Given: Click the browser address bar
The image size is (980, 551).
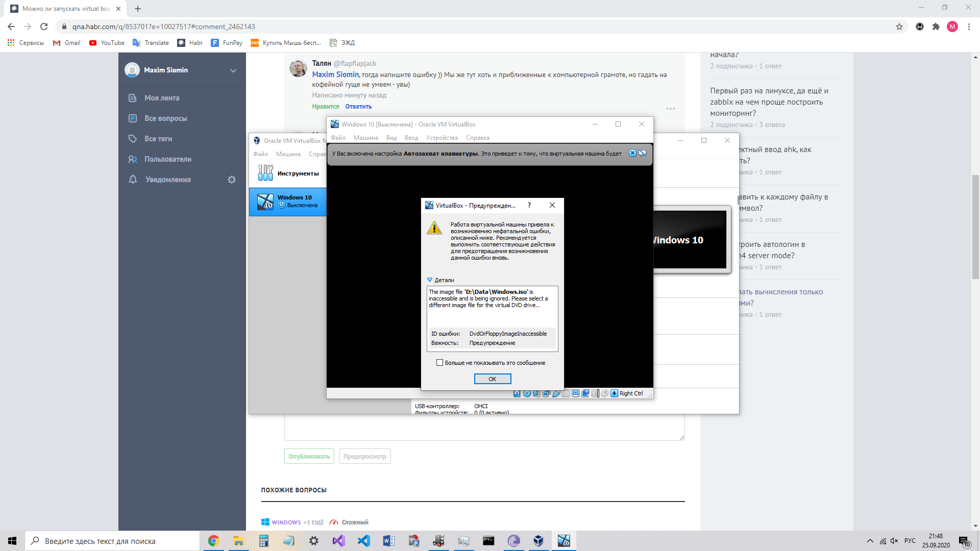Looking at the screenshot, I should point(480,27).
